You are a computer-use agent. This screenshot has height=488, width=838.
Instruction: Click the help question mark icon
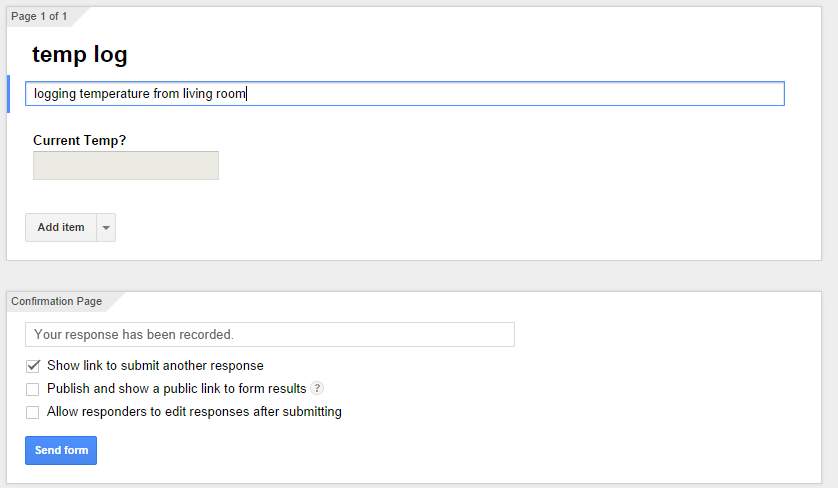point(317,389)
